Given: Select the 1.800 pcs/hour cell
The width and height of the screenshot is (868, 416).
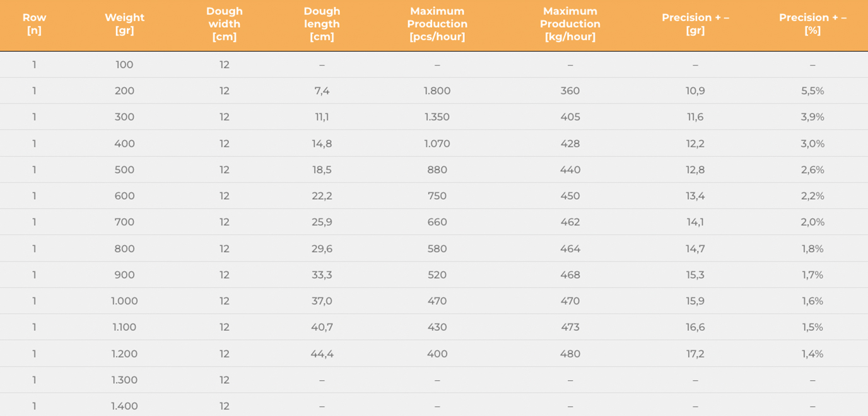Looking at the screenshot, I should coord(437,91).
